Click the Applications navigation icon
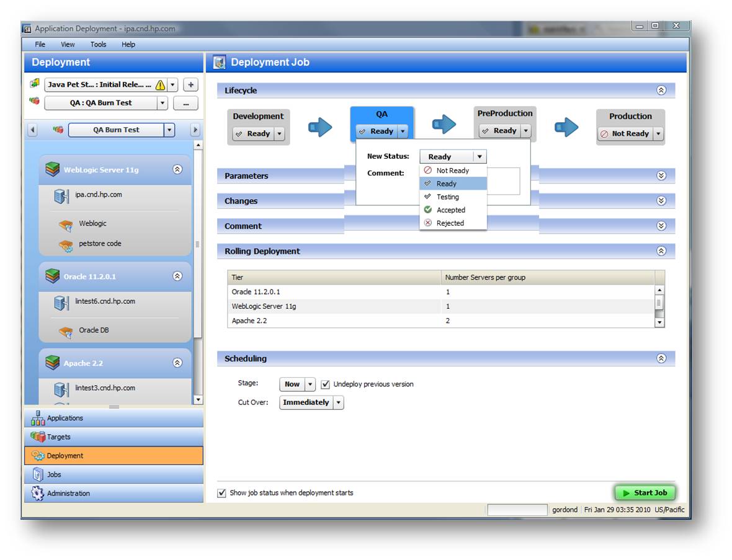Viewport: 732px width, 560px height. [x=38, y=418]
